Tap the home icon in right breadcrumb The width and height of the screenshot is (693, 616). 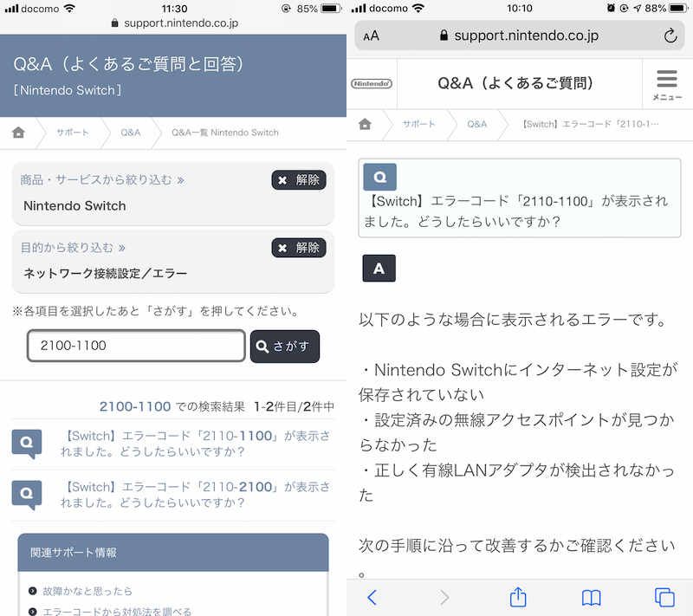pos(365,124)
